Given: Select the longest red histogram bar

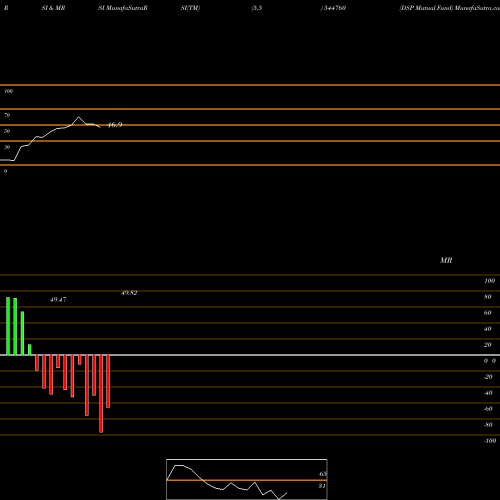Looking at the screenshot, I should click(x=101, y=394).
